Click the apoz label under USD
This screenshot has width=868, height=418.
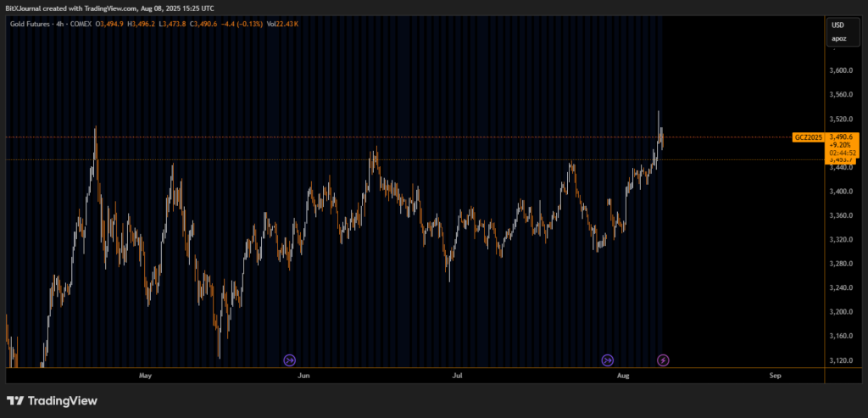point(837,39)
